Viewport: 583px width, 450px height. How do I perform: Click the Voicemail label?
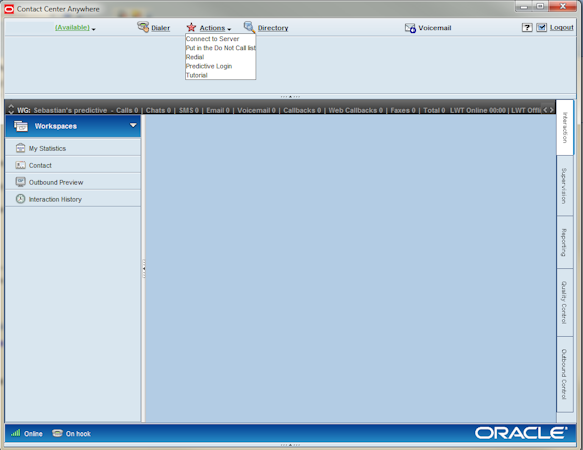435,28
